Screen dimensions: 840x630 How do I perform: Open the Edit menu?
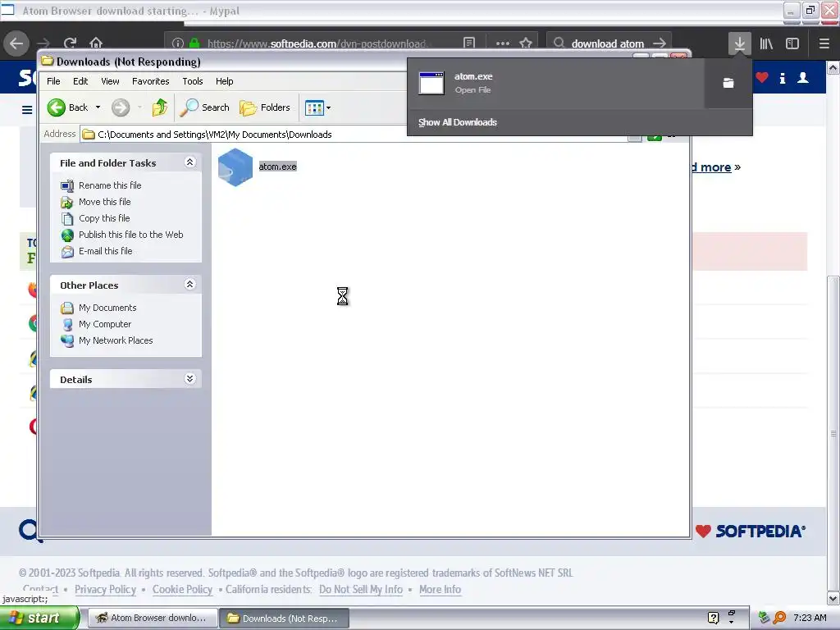(x=80, y=81)
